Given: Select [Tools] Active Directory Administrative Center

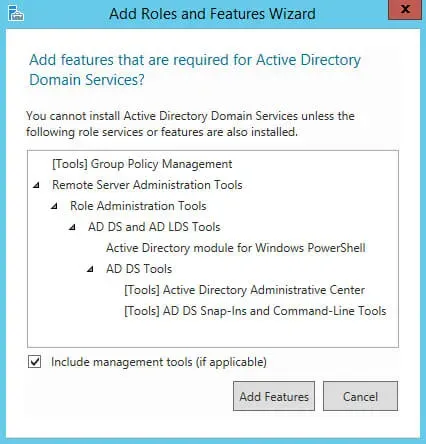Looking at the screenshot, I should (x=244, y=290).
